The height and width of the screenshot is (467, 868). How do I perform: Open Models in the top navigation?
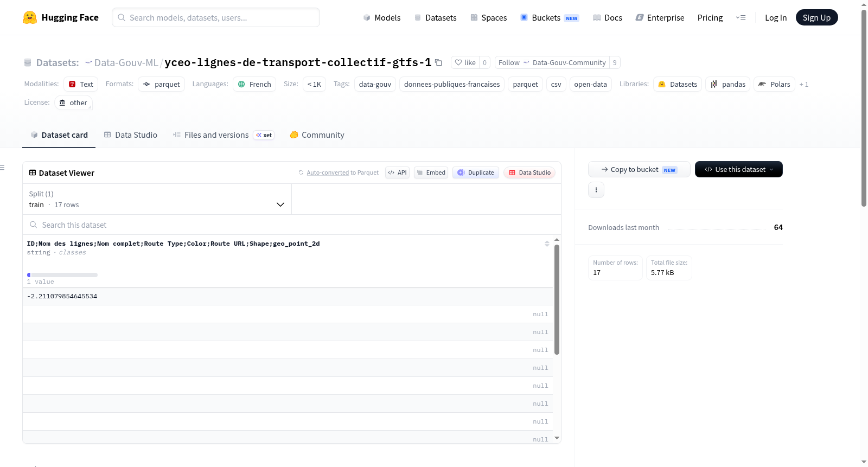[382, 17]
